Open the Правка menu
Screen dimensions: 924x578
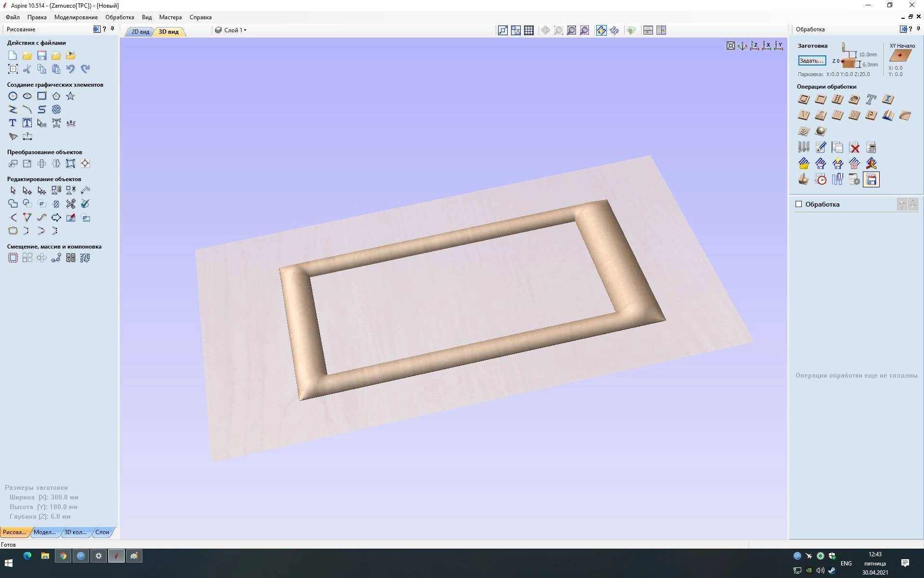37,17
